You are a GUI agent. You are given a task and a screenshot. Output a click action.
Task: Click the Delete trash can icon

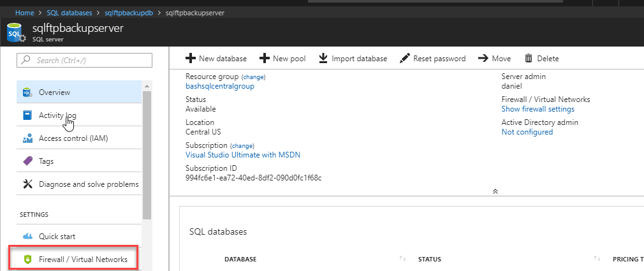(529, 58)
